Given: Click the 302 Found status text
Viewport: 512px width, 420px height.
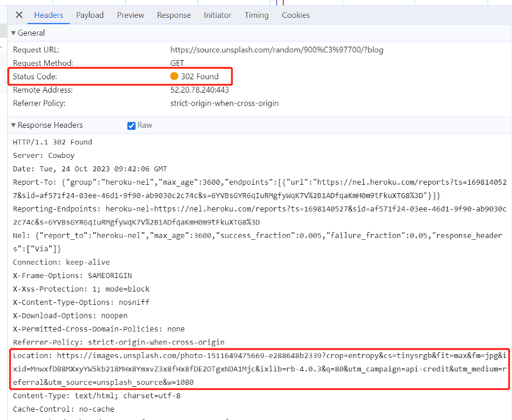Looking at the screenshot, I should tap(200, 77).
